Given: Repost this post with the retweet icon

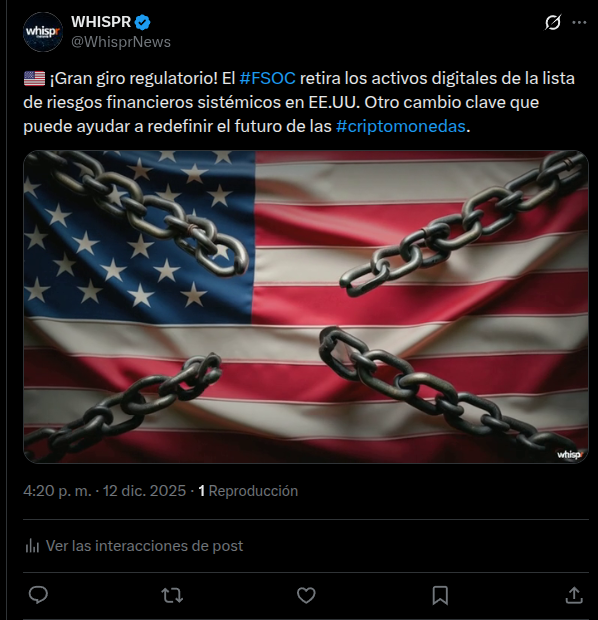Looking at the screenshot, I should (x=172, y=595).
